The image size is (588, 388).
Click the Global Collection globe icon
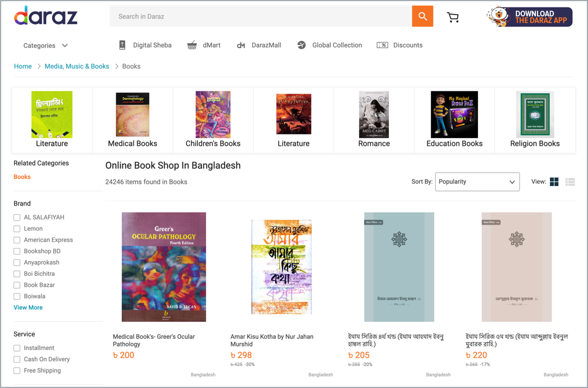click(x=302, y=45)
